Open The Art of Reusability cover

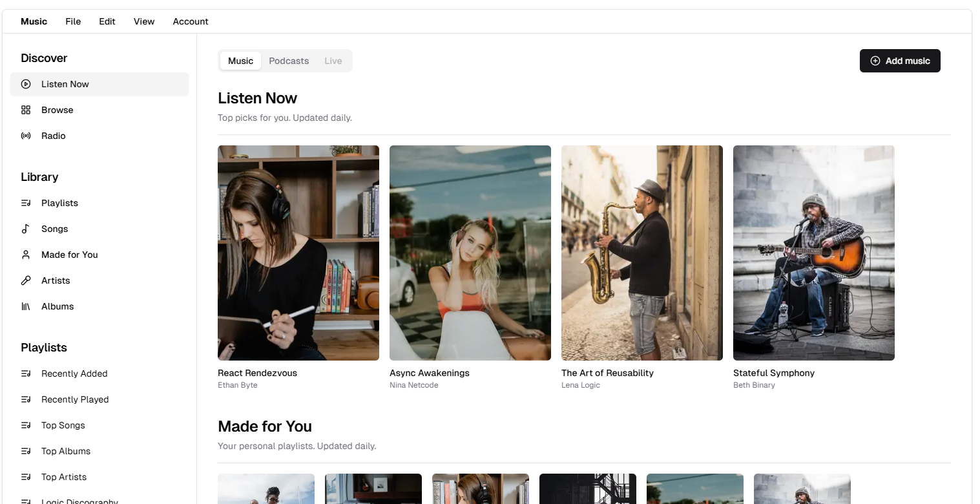click(x=642, y=253)
